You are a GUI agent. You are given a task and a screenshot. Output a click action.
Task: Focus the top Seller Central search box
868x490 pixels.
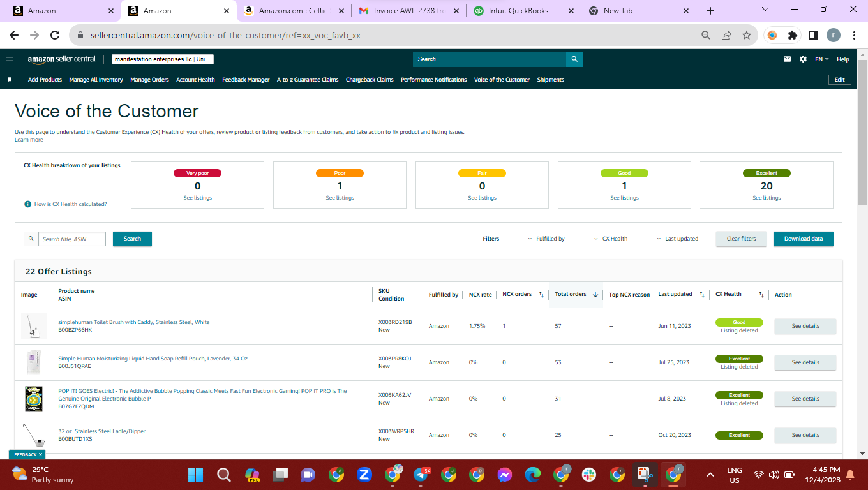[x=490, y=59]
